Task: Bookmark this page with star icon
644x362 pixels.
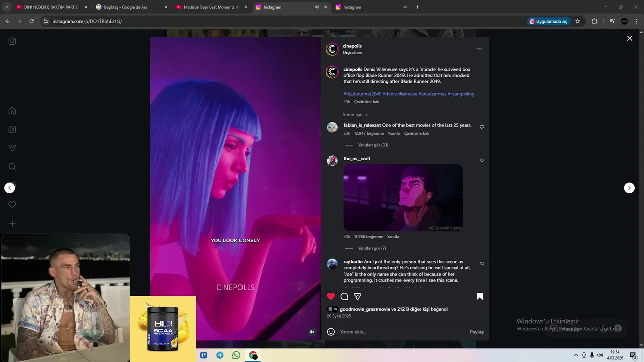Action: click(x=578, y=21)
